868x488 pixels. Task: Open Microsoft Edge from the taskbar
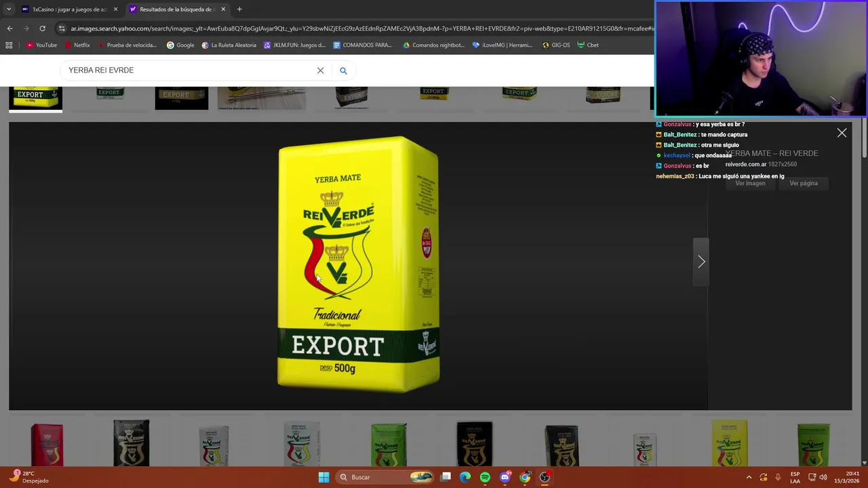465,477
